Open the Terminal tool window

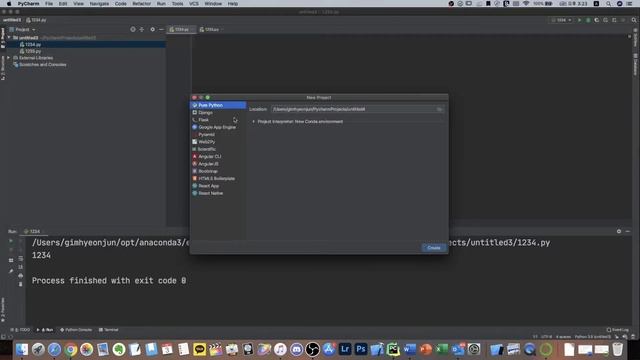109,330
